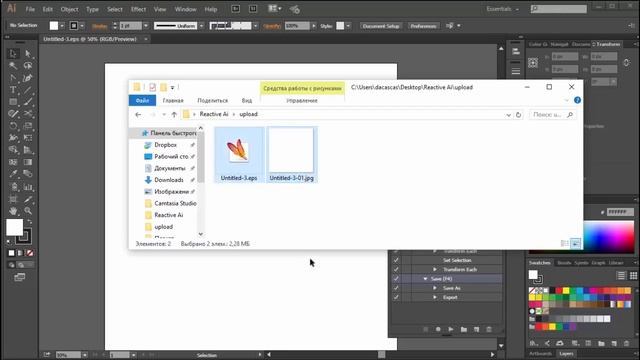The height and width of the screenshot is (360, 640).
Task: Show Swatches in list view
Action: click(x=621, y=276)
